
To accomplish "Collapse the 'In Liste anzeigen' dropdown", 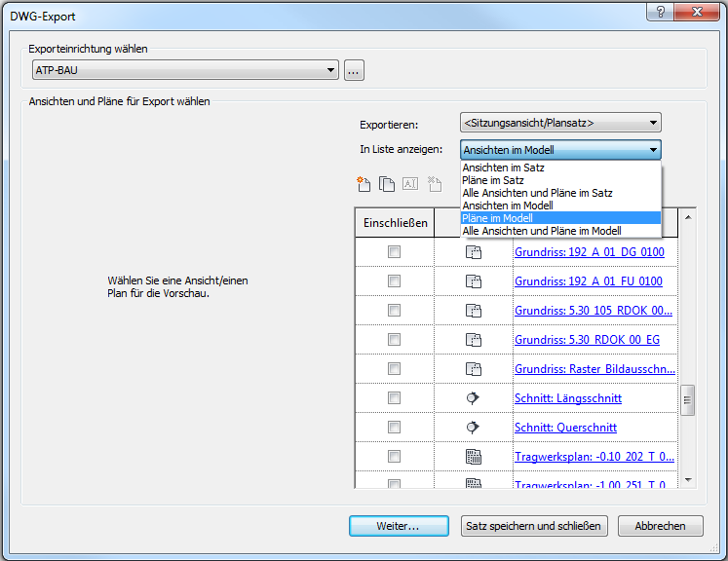I will coord(652,150).
